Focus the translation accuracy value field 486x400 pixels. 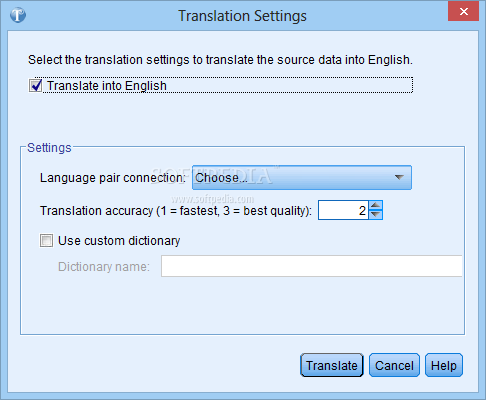point(343,210)
